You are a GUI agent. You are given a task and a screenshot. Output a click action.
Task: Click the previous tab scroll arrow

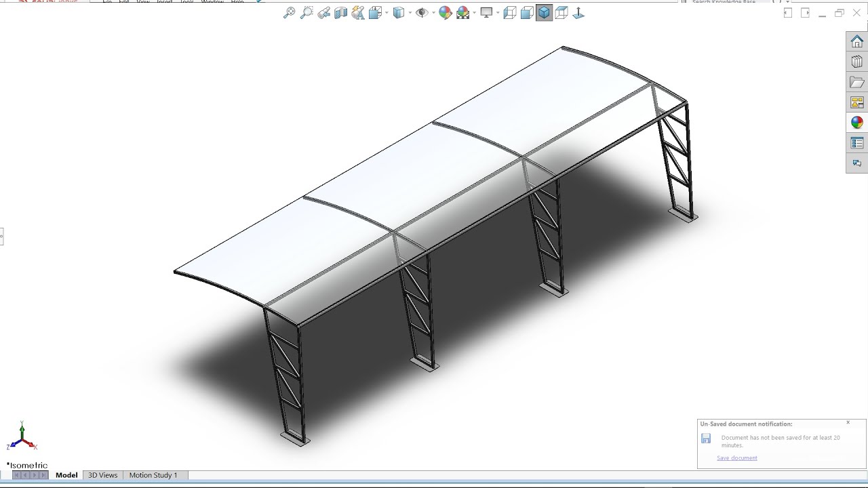(x=26, y=475)
